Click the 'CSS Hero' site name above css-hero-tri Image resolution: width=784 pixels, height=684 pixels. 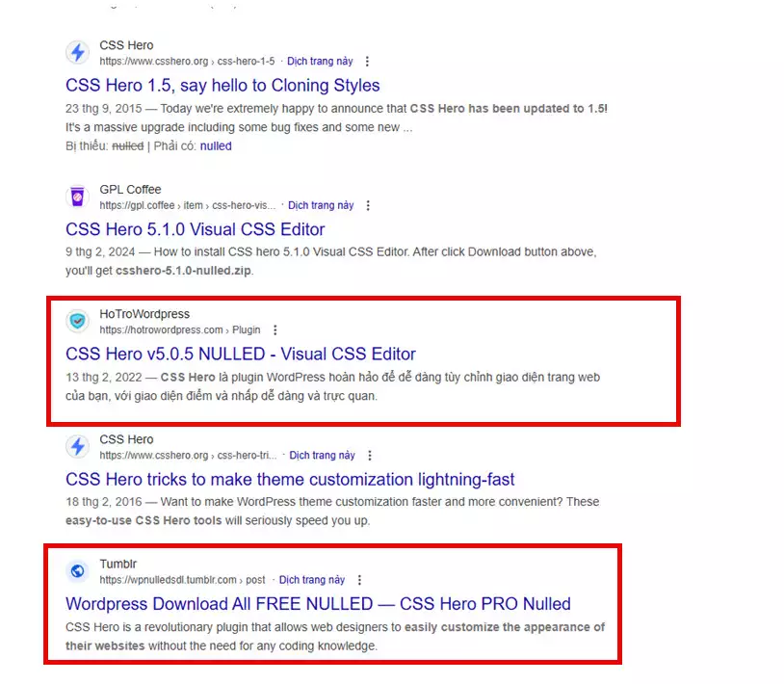pos(126,439)
